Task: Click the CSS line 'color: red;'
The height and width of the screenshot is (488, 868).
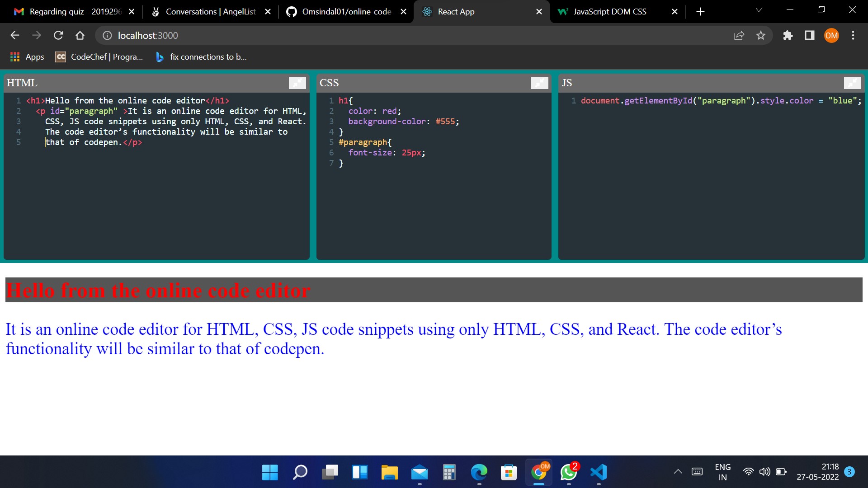Action: pos(374,111)
